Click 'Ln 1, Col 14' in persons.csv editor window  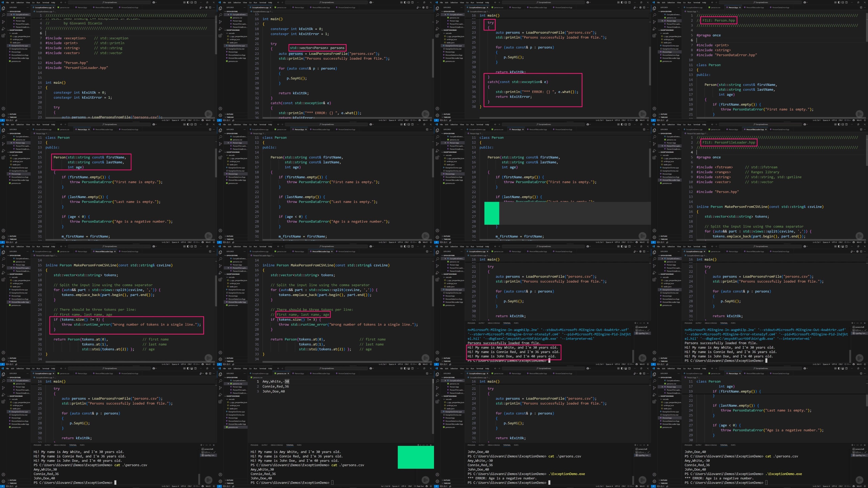[x=386, y=486]
